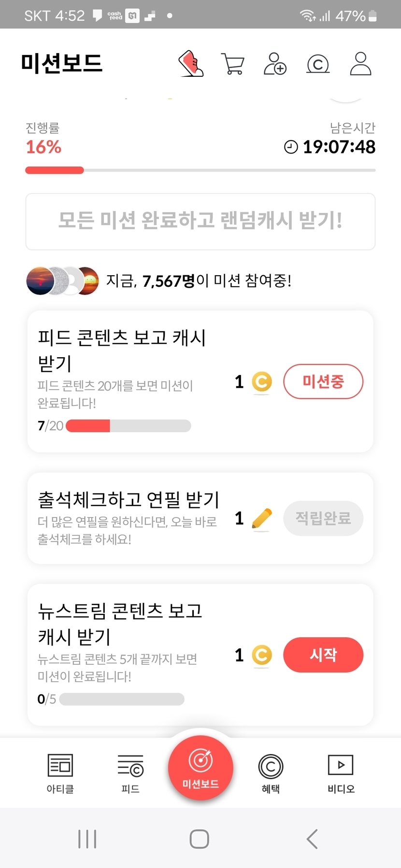Tap the clock icon beside remaining time
401x868 pixels.
pos(291,147)
